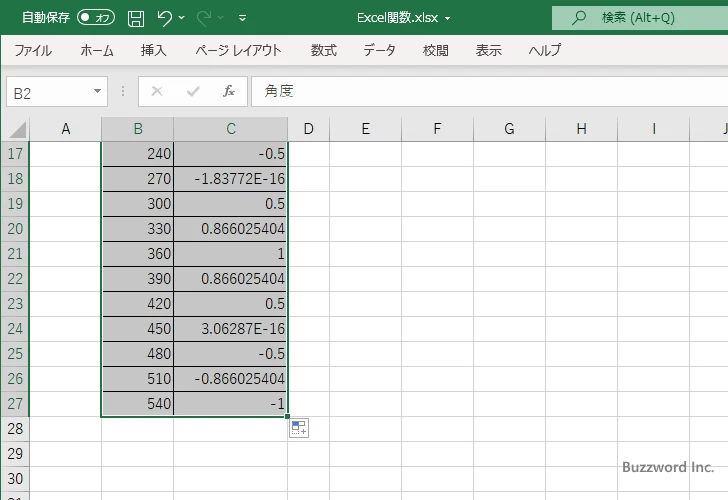Click cell containing 240

coord(138,154)
